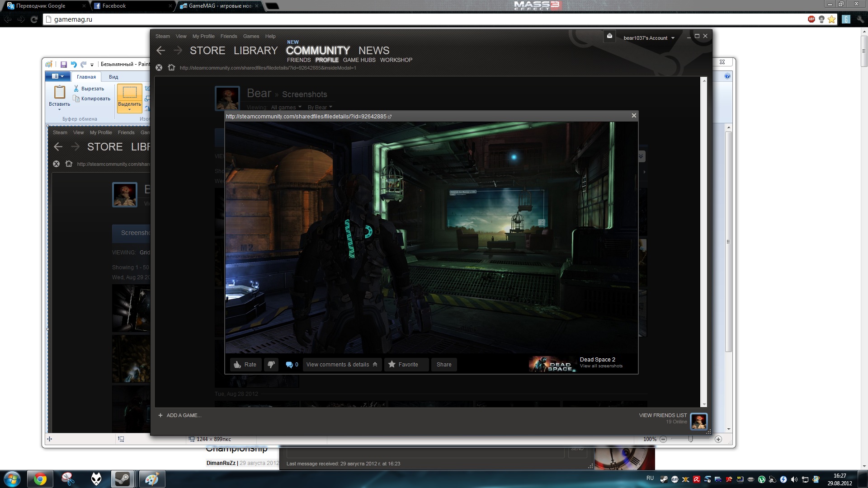
Task: Open View all screenshots link for Dead Space 2
Action: coord(601,366)
